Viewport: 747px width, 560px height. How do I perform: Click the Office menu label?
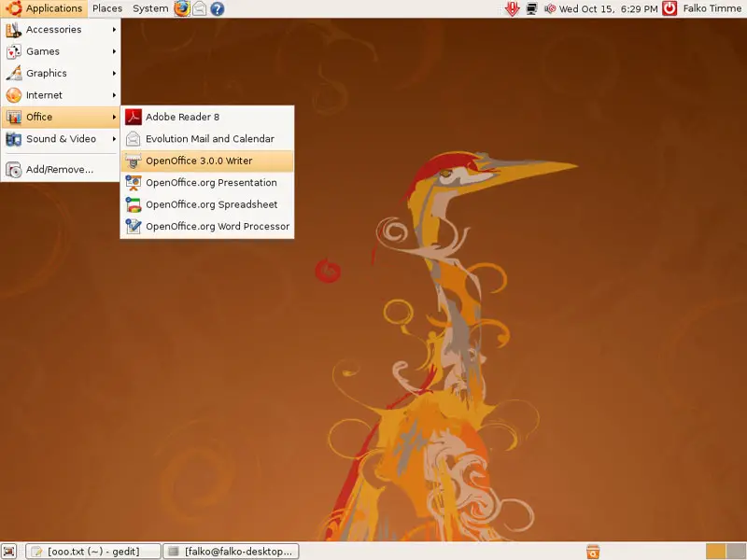click(39, 118)
